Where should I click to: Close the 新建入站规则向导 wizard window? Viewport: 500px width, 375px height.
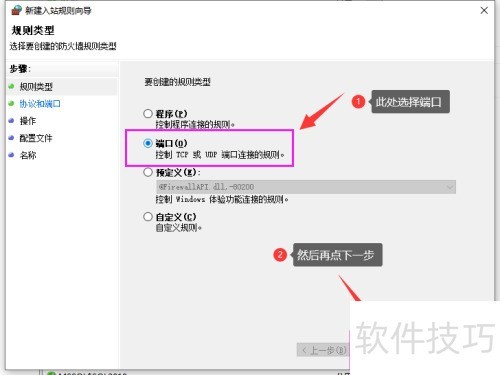484,11
